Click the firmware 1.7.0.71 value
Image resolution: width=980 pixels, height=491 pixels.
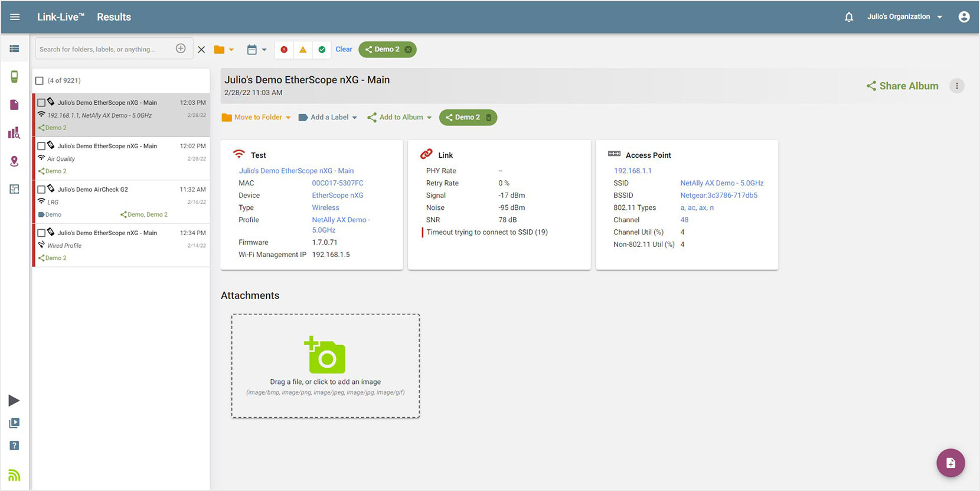pos(325,242)
